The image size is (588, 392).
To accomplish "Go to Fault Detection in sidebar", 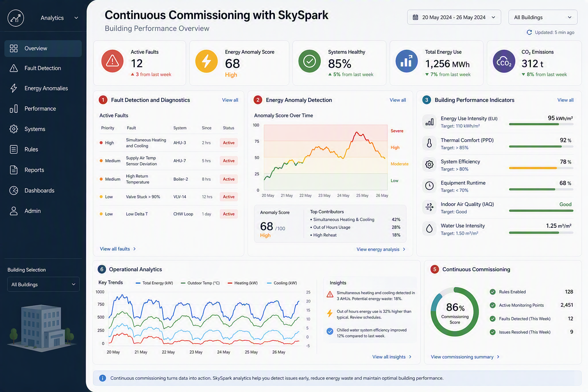I will [x=43, y=68].
